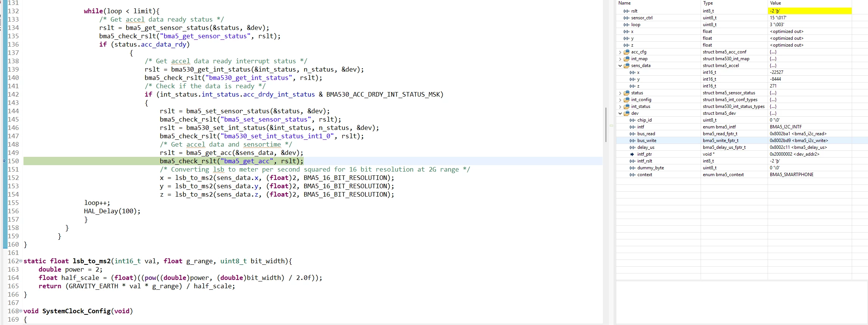Sort by the Name column header

(x=658, y=3)
